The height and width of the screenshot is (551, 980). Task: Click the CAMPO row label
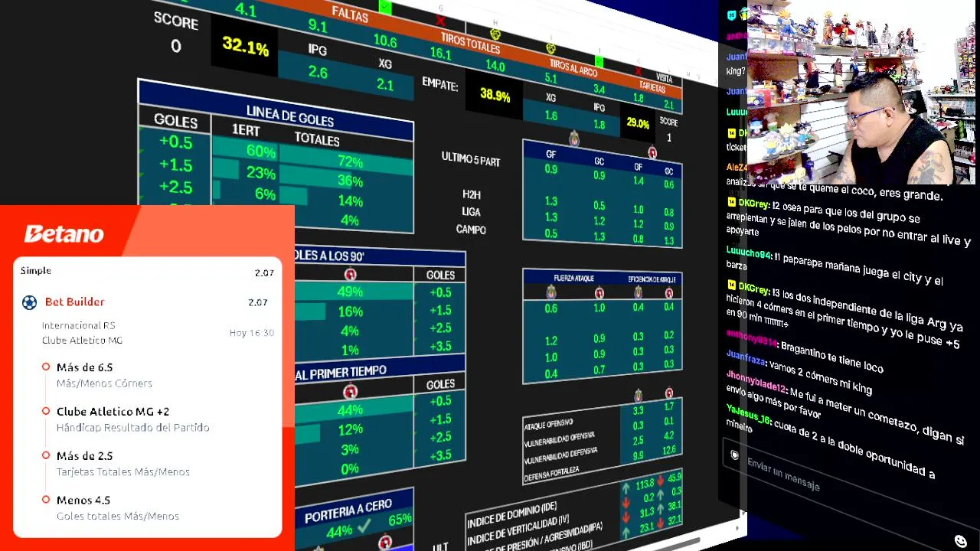click(471, 229)
